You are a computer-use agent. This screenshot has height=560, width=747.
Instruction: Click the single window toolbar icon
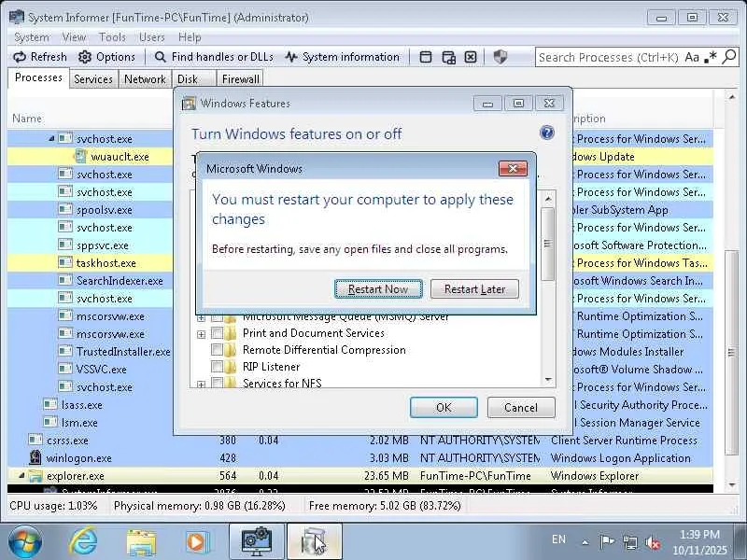click(x=426, y=57)
